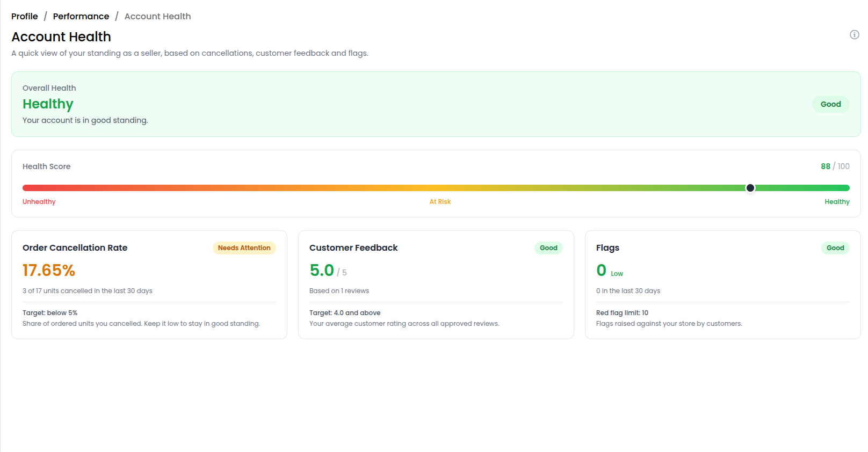This screenshot has width=868, height=452.
Task: Click the Flags card title
Action: [x=607, y=248]
